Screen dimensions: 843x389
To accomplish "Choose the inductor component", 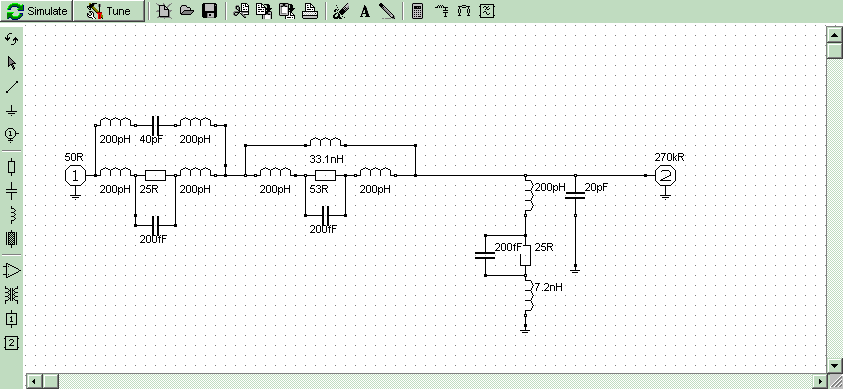I will [11, 214].
